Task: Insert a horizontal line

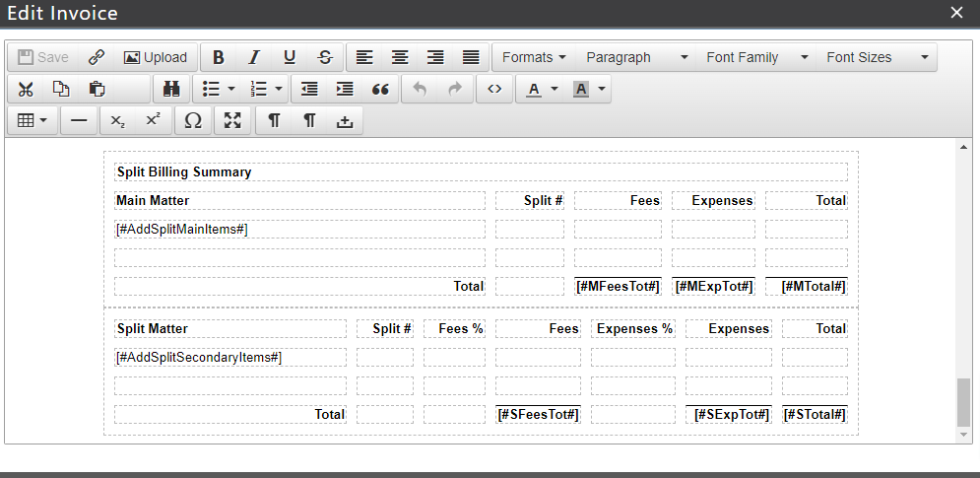Action: (79, 120)
